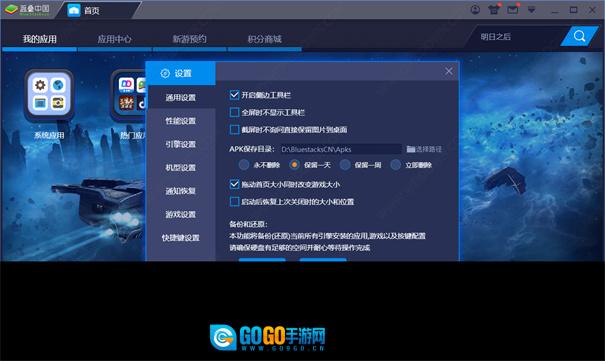The width and height of the screenshot is (605, 361).
Task: Open 性能设置 in settings sidebar
Action: point(181,121)
